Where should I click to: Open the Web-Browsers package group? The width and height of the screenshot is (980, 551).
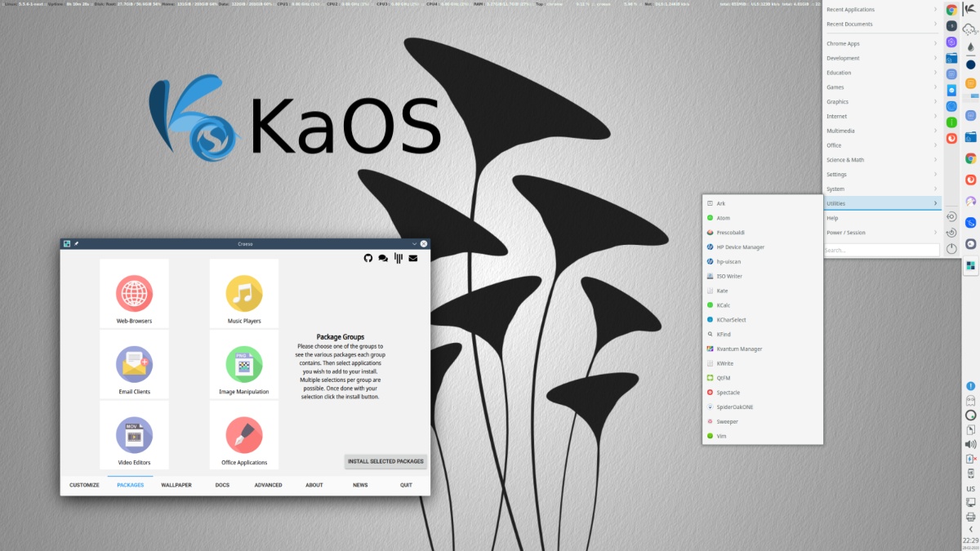pyautogui.click(x=134, y=294)
